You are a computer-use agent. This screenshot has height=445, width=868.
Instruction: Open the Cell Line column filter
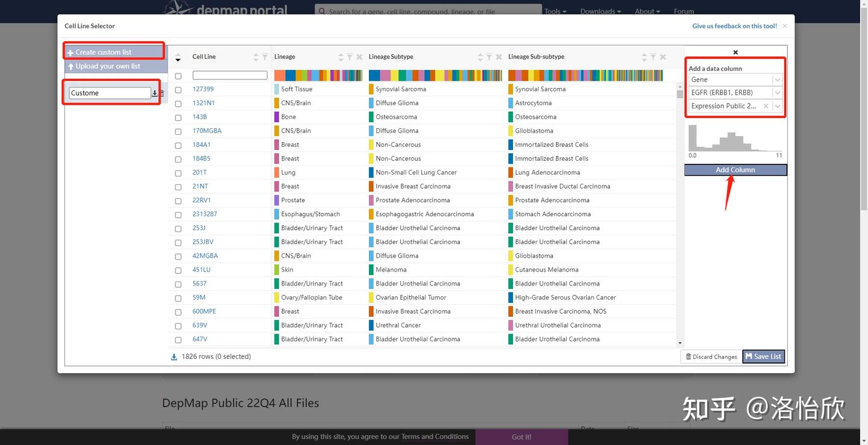265,57
